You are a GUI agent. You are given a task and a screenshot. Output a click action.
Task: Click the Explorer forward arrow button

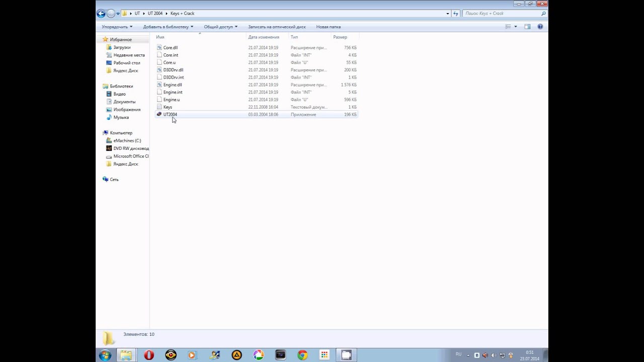(111, 14)
